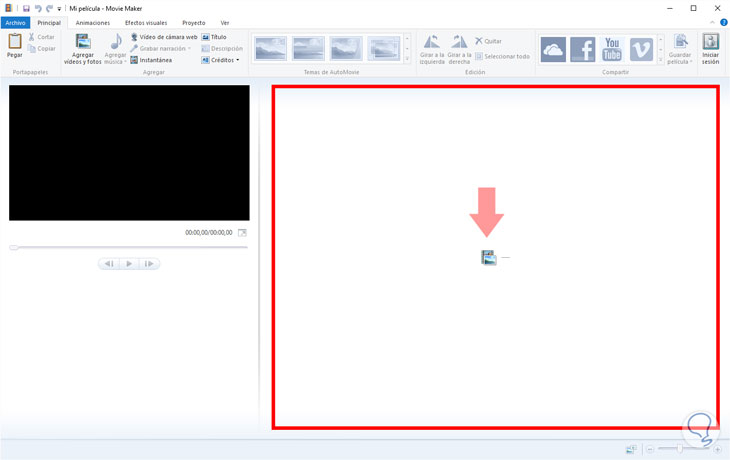Open the Proyecto tab
The width and height of the screenshot is (730, 460).
tap(194, 23)
